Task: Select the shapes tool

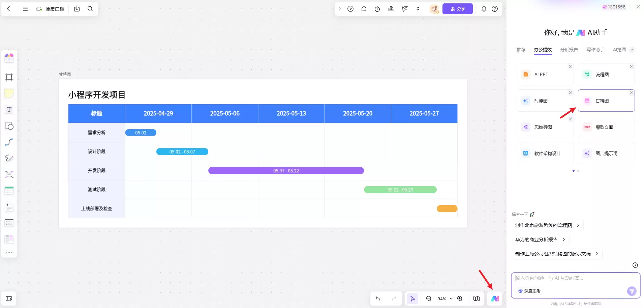Action: pos(9,126)
